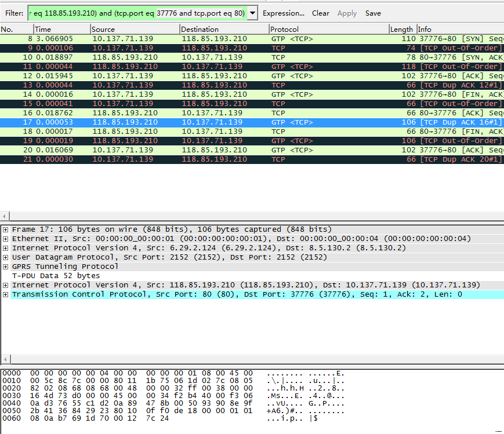This screenshot has height=434, width=504.
Task: Save the display filter
Action: pyautogui.click(x=373, y=13)
